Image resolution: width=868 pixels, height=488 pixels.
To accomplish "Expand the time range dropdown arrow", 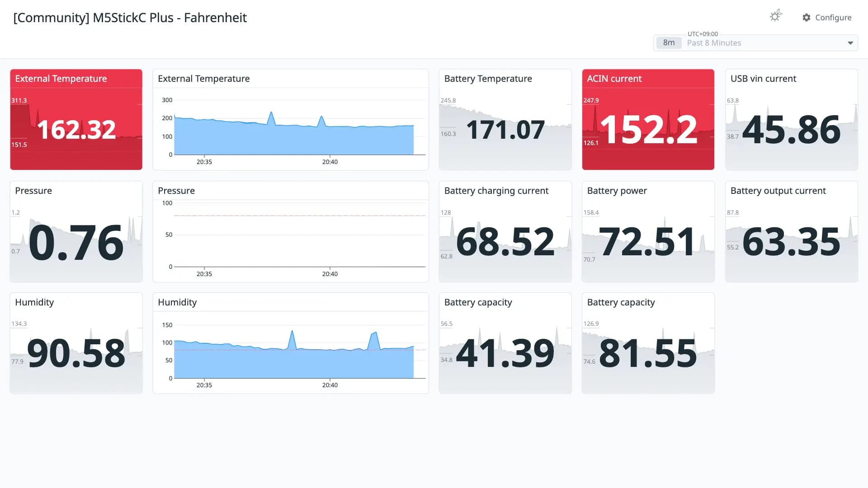I will (x=850, y=43).
